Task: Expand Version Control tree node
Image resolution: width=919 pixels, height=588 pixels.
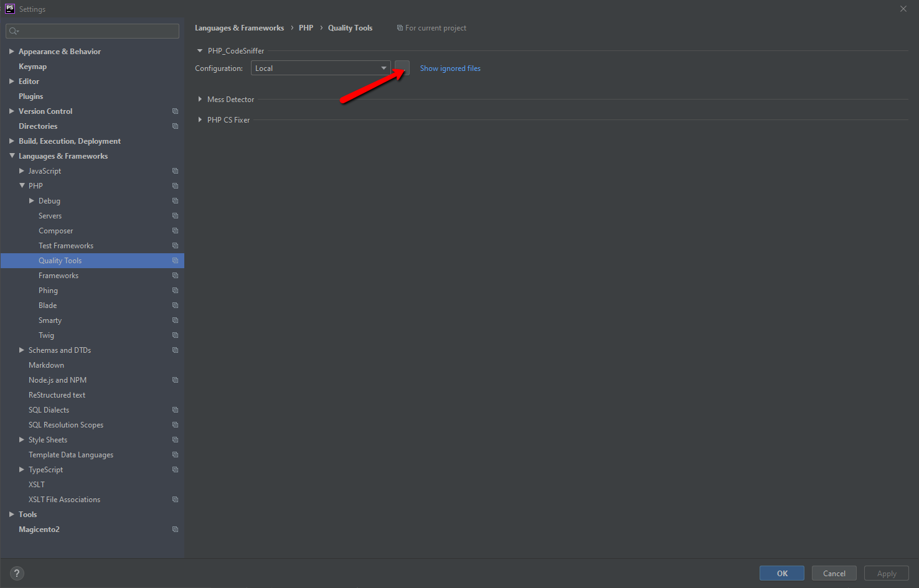Action: pyautogui.click(x=11, y=111)
